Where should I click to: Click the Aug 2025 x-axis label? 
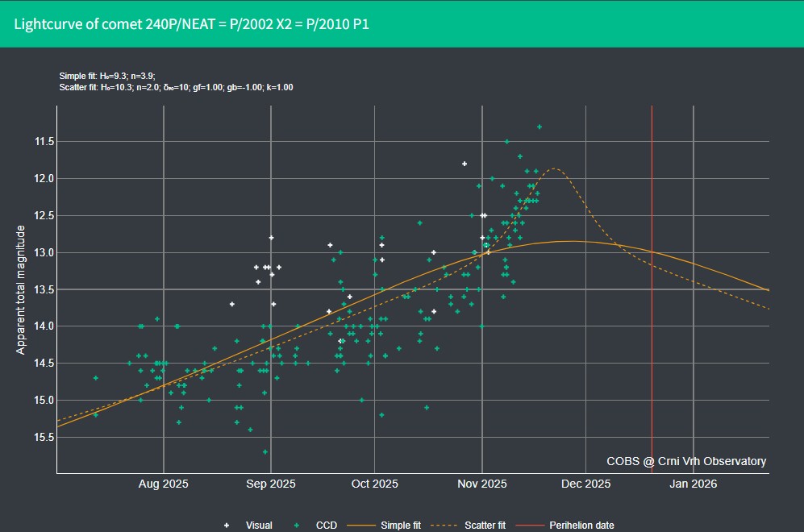[164, 484]
